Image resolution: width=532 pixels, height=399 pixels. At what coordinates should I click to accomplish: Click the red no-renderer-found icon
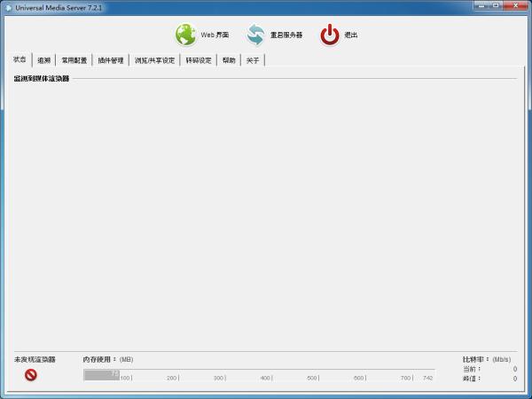[x=30, y=374]
